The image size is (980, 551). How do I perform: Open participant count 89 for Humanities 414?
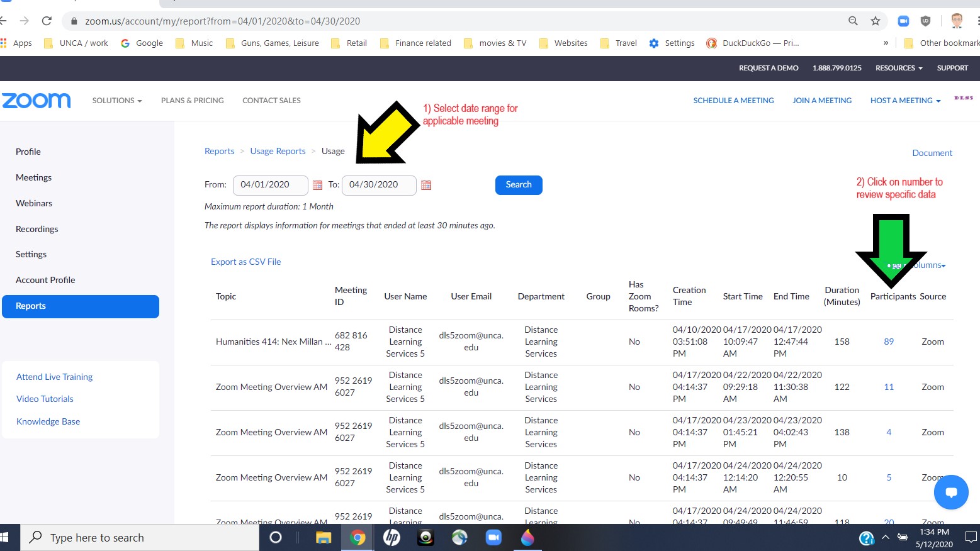click(x=889, y=342)
